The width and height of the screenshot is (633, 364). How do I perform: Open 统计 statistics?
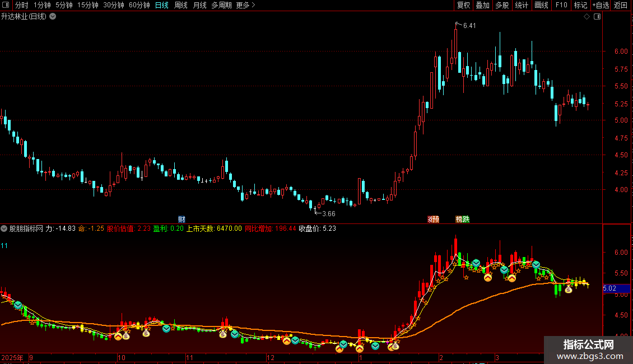click(522, 5)
